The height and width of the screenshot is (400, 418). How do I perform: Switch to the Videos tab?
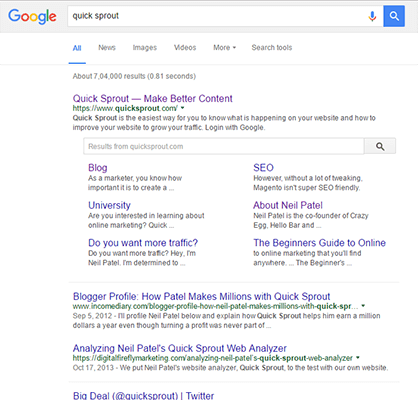[185, 48]
